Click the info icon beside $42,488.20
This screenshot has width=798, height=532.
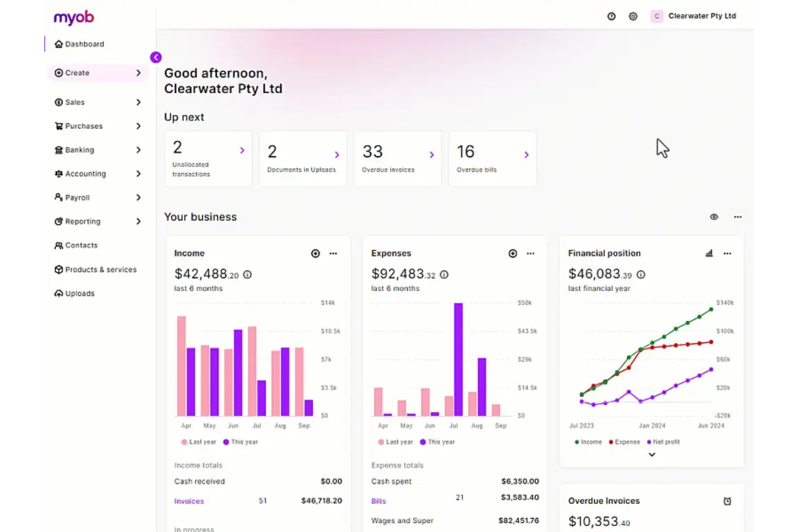click(247, 274)
